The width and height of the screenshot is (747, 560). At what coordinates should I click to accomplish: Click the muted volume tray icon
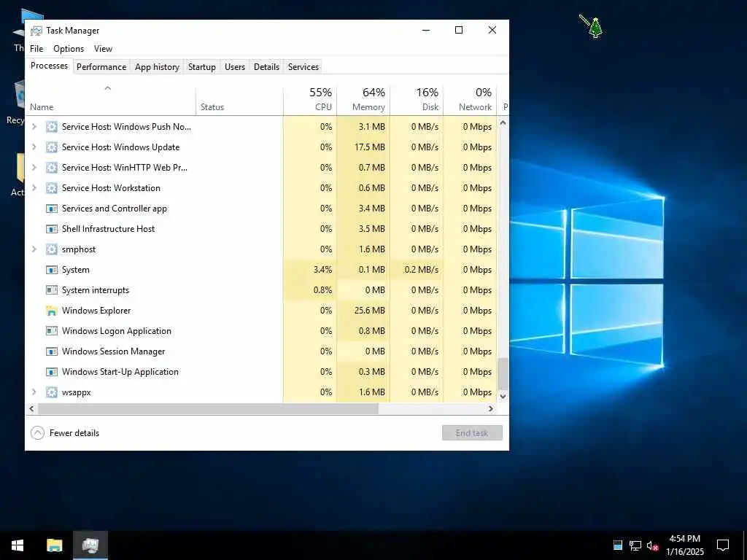(x=652, y=545)
